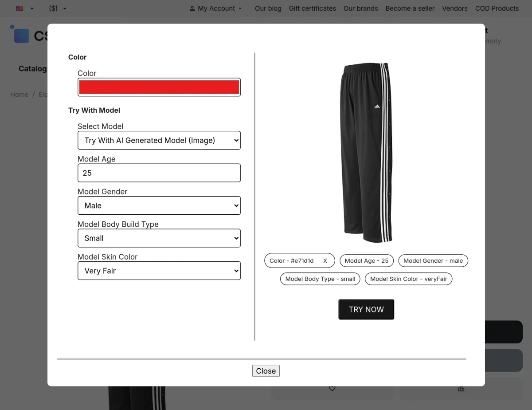Navigate to Vendors in the top menu
The height and width of the screenshot is (410, 532).
pos(454,8)
